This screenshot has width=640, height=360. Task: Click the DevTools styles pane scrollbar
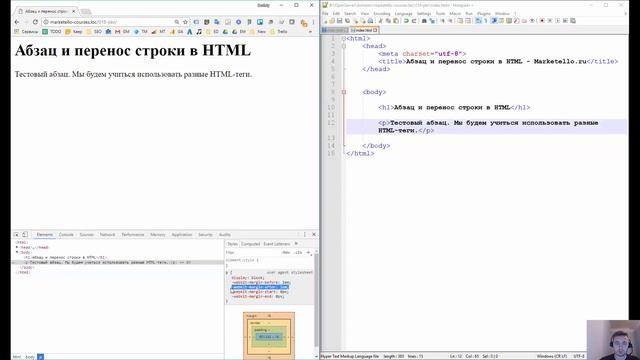click(x=316, y=300)
